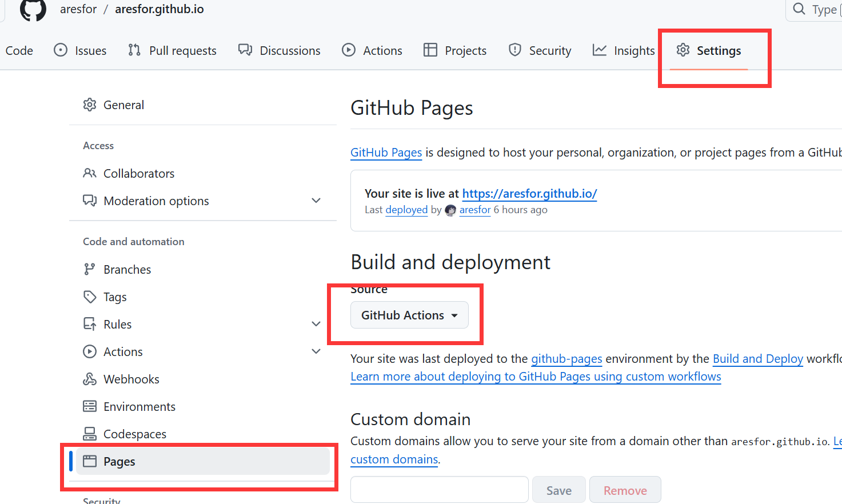Click the GitHub Octocat logo
The width and height of the screenshot is (842, 504).
[x=33, y=10]
